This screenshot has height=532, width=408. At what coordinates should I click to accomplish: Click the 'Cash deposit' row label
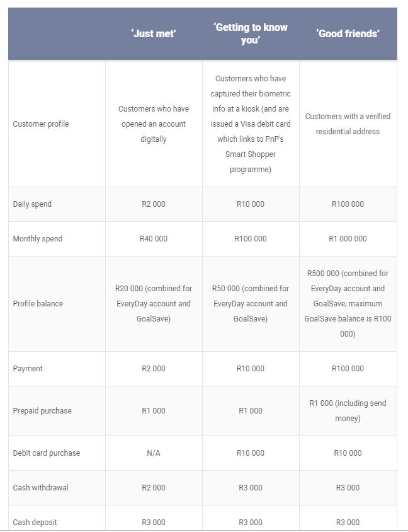coord(35,522)
